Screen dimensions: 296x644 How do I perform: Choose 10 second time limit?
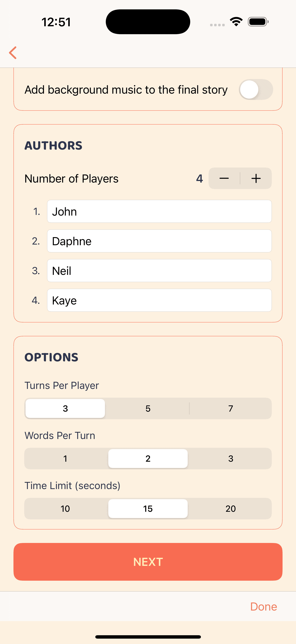65,509
